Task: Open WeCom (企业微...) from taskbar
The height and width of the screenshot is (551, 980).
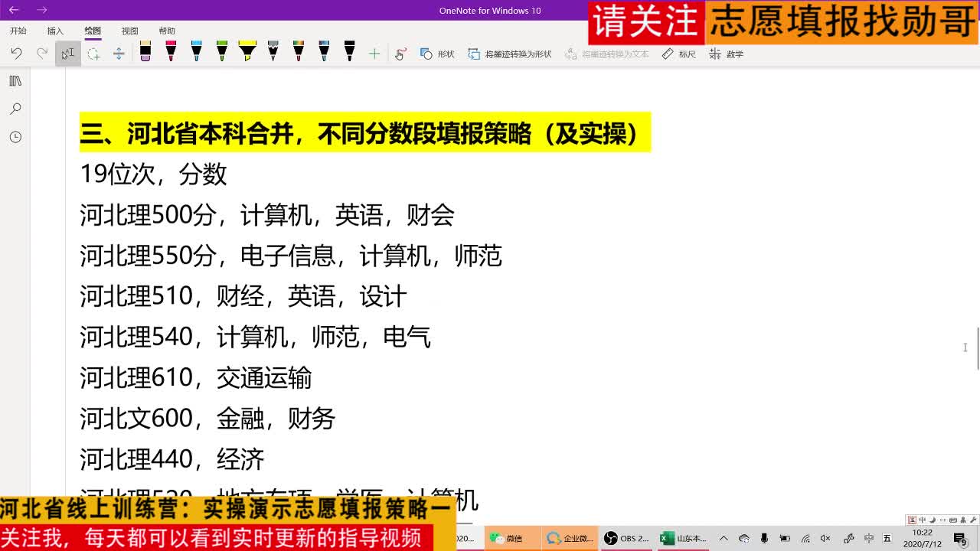Action: (x=569, y=538)
